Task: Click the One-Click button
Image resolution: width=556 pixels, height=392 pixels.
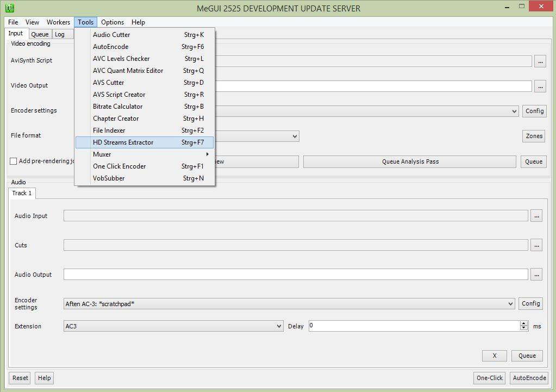Action: (489, 378)
